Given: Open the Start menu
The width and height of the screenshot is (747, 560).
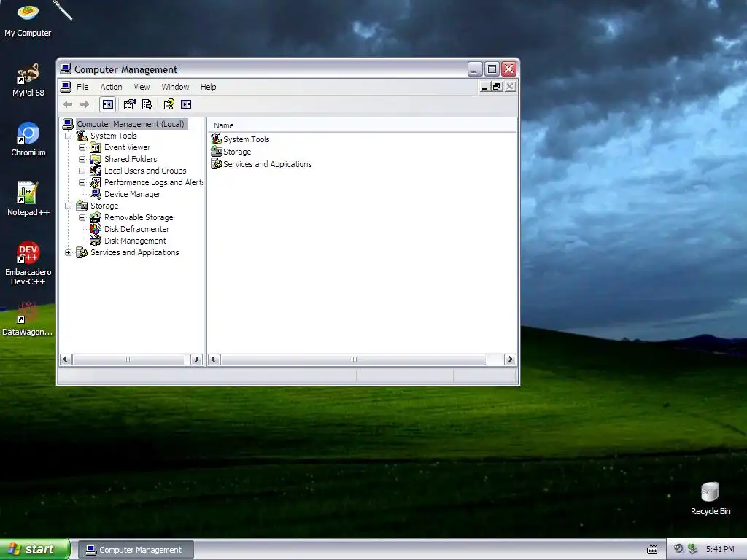Looking at the screenshot, I should pyautogui.click(x=35, y=549).
